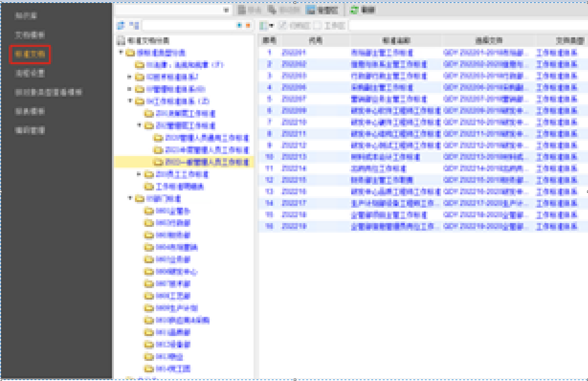The image size is (588, 381).
Task: Click the first grayed-out icon in top toolbar
Action: pos(243,10)
